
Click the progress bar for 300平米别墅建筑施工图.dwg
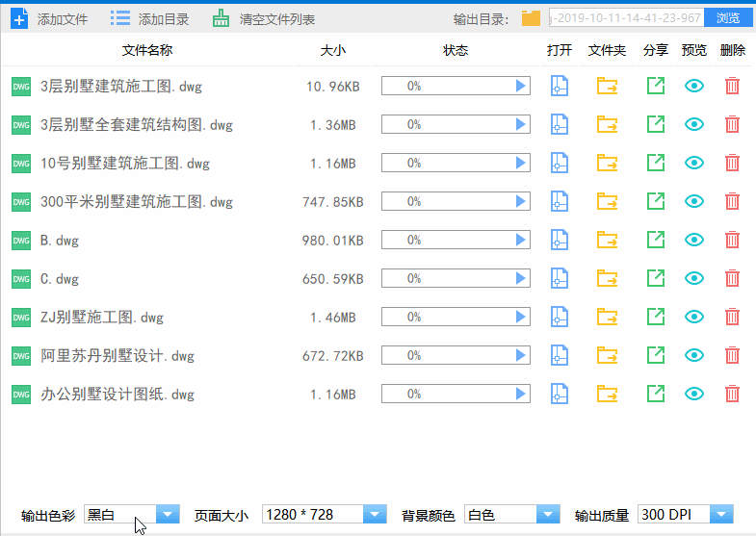[x=456, y=201]
